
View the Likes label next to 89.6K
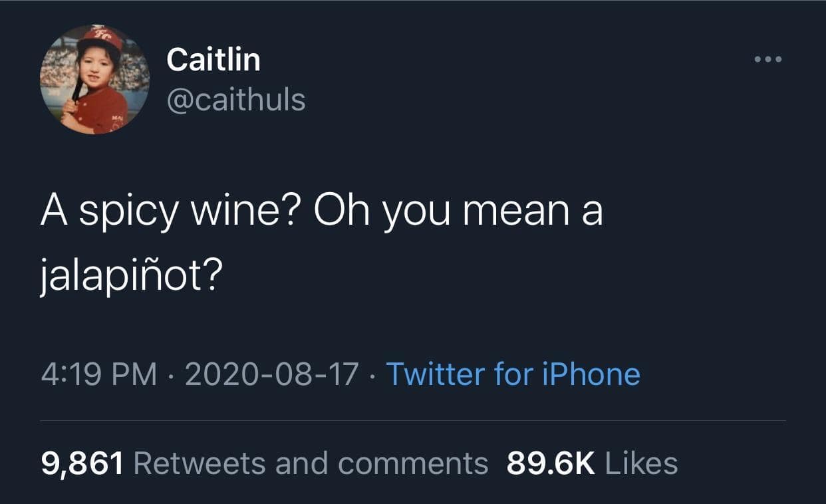641,463
